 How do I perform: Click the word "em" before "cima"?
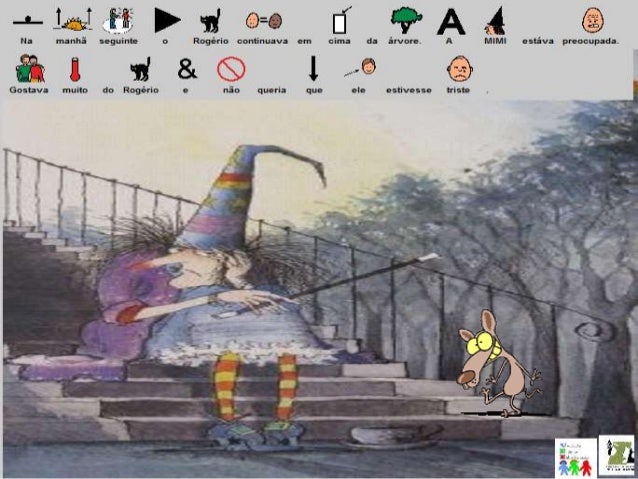(x=304, y=41)
